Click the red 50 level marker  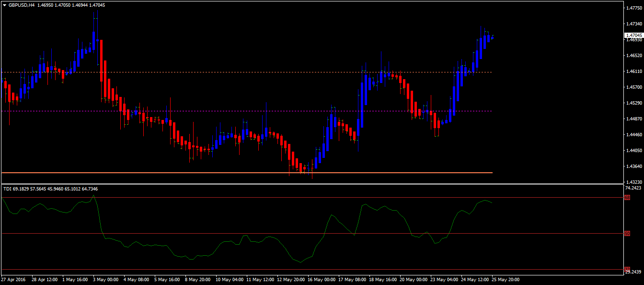click(627, 233)
